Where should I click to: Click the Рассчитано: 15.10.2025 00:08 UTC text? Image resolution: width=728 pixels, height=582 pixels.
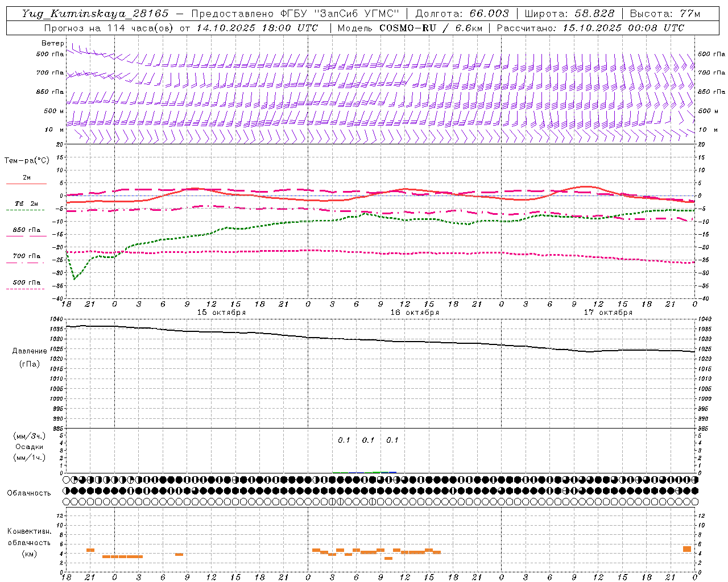pyautogui.click(x=590, y=28)
